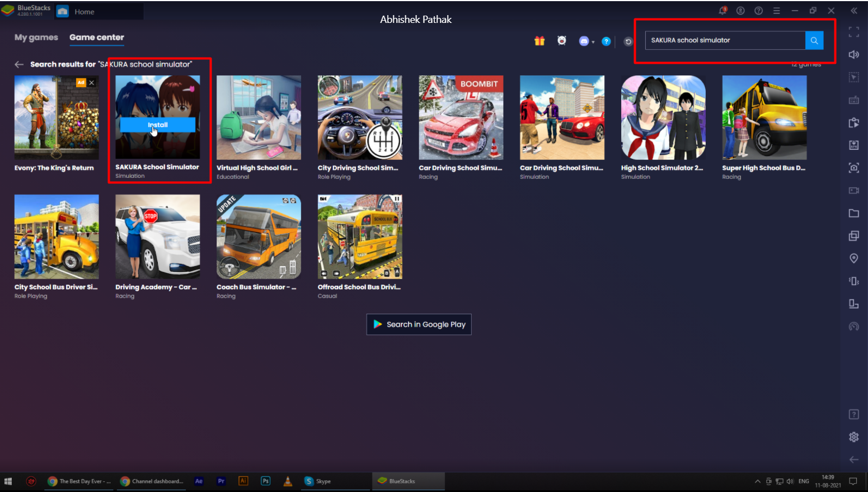Open Driving Academy - Car thumbnail
The width and height of the screenshot is (868, 492).
[158, 236]
